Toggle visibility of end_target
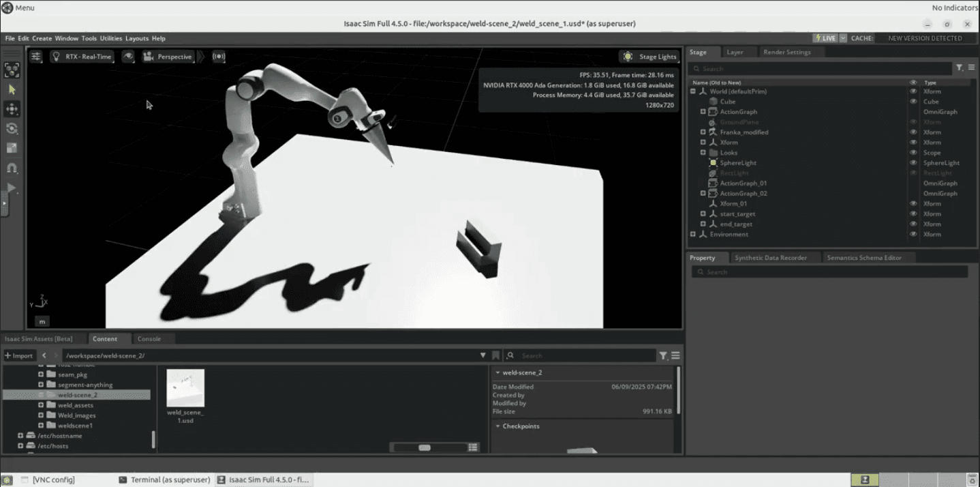Screen dimensions: 980x487 [x=913, y=224]
